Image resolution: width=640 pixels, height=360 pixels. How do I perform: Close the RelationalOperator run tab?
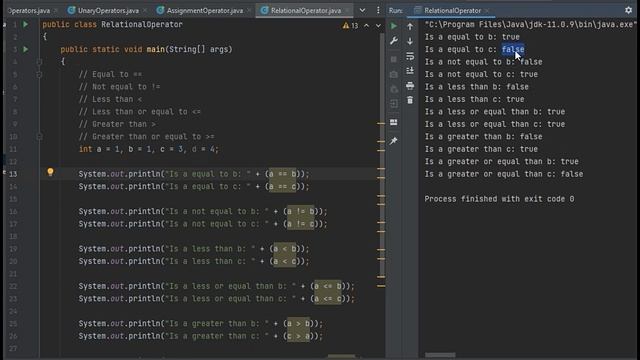click(487, 11)
